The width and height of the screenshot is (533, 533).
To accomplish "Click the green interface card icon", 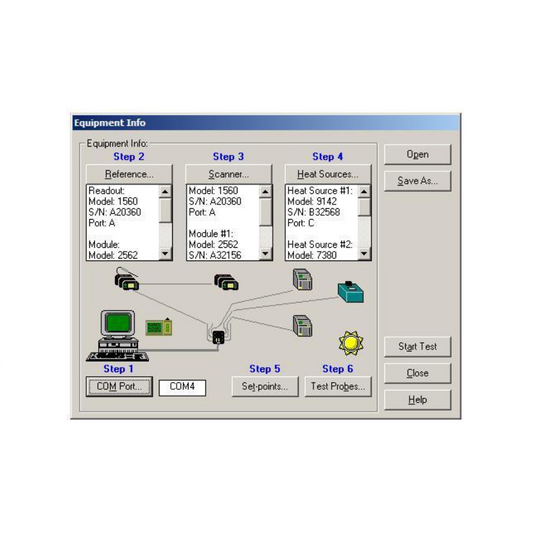I will (159, 327).
